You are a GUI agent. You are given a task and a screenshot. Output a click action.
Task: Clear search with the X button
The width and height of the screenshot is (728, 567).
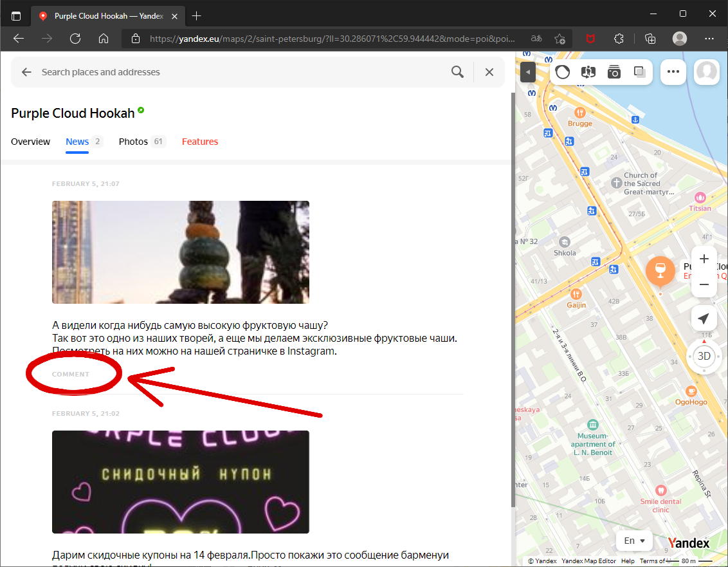tap(489, 72)
